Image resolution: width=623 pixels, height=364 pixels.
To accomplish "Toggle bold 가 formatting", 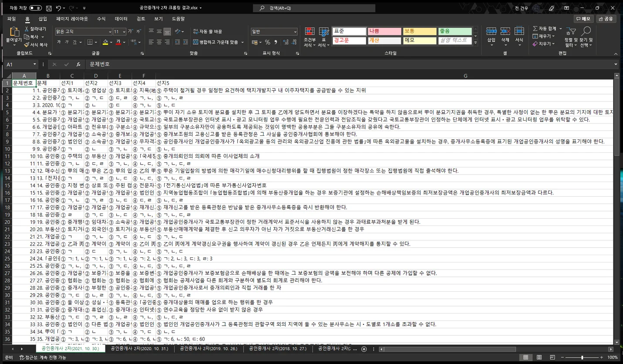I will pyautogui.click(x=59, y=42).
